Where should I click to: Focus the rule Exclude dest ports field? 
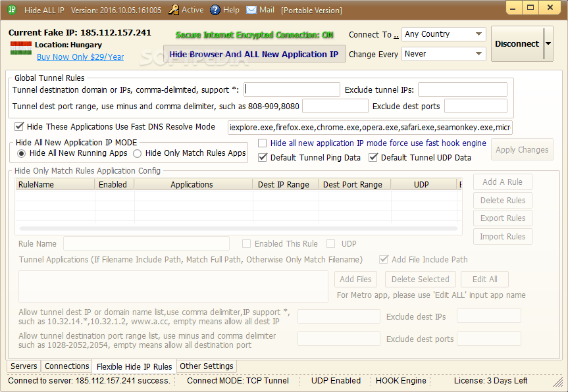[x=488, y=339]
